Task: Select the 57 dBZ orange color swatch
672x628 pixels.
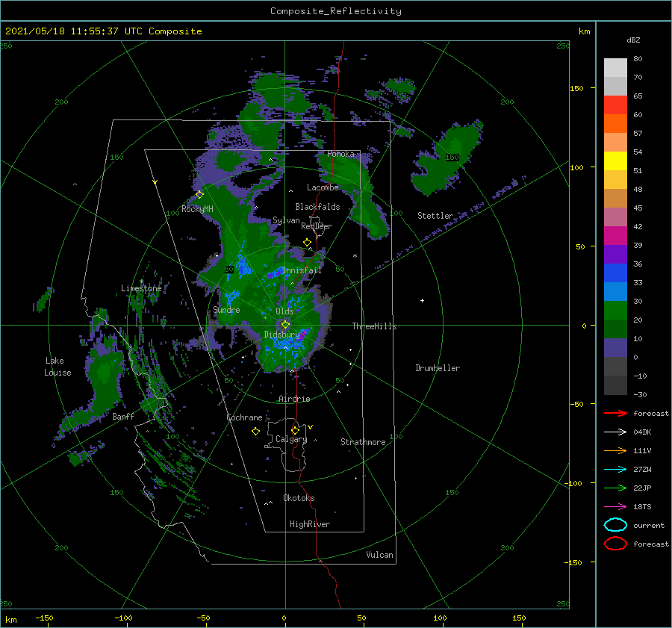Action: point(615,123)
